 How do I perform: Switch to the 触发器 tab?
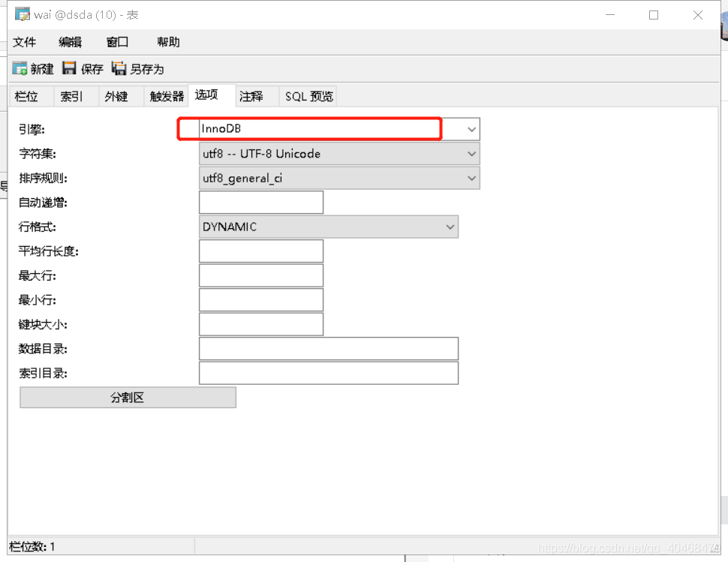tap(165, 95)
